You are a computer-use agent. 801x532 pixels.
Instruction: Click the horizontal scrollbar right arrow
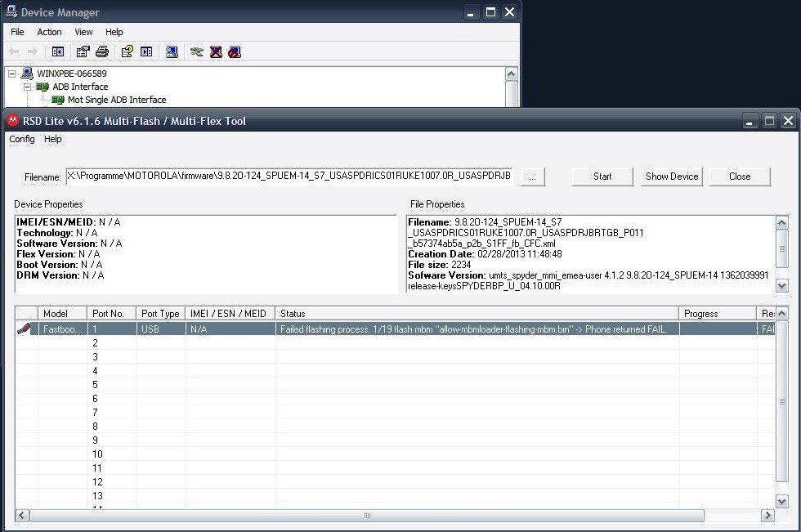pos(767,515)
